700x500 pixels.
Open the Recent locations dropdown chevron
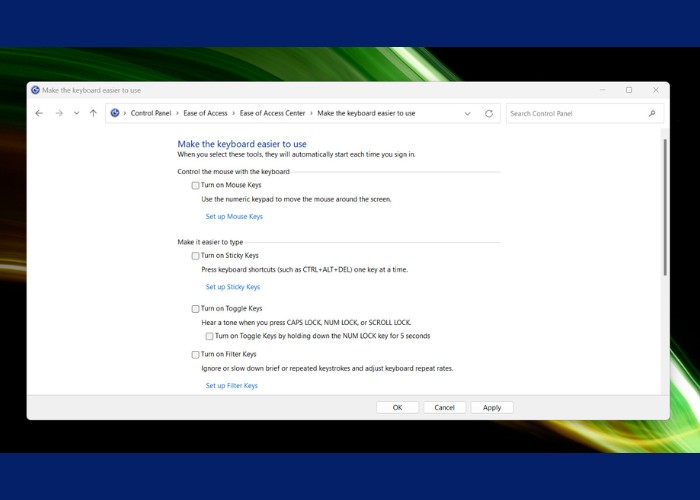(76, 113)
